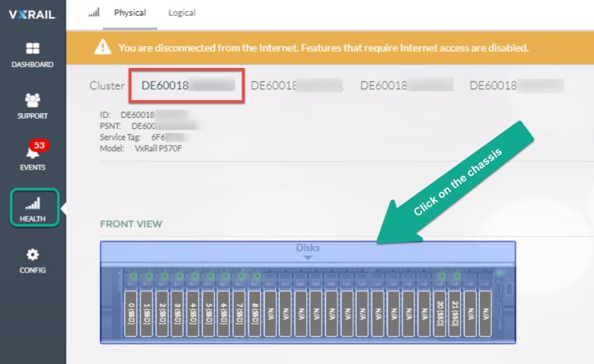This screenshot has height=364, width=594.
Task: Click disk slot 1 (SSD)
Action: coord(146,314)
